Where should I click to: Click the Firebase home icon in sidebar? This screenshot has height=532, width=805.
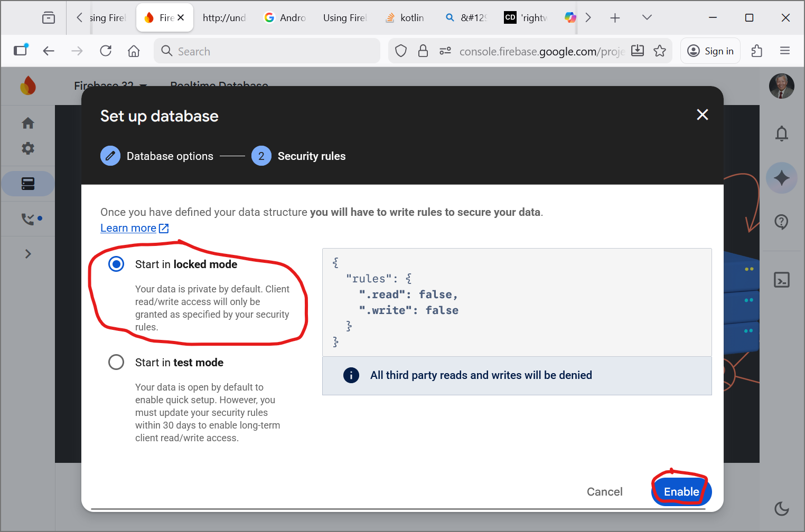28,123
